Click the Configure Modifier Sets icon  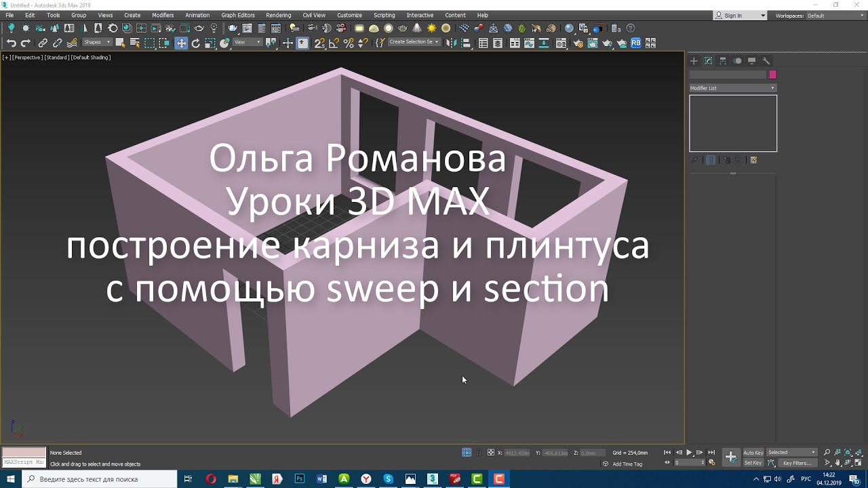tap(754, 160)
